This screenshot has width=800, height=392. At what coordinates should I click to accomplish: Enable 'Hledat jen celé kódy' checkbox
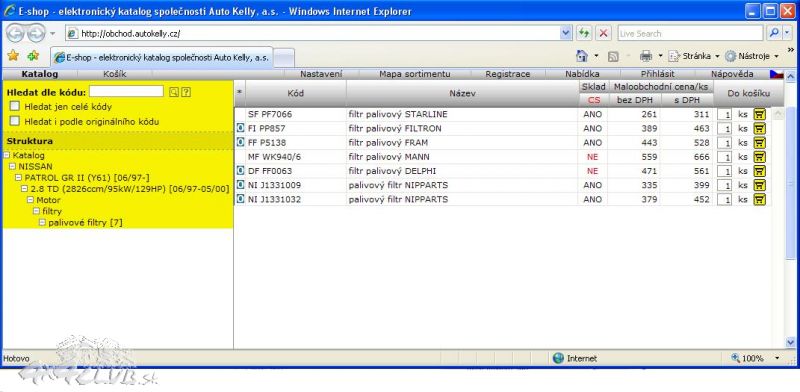[x=15, y=106]
